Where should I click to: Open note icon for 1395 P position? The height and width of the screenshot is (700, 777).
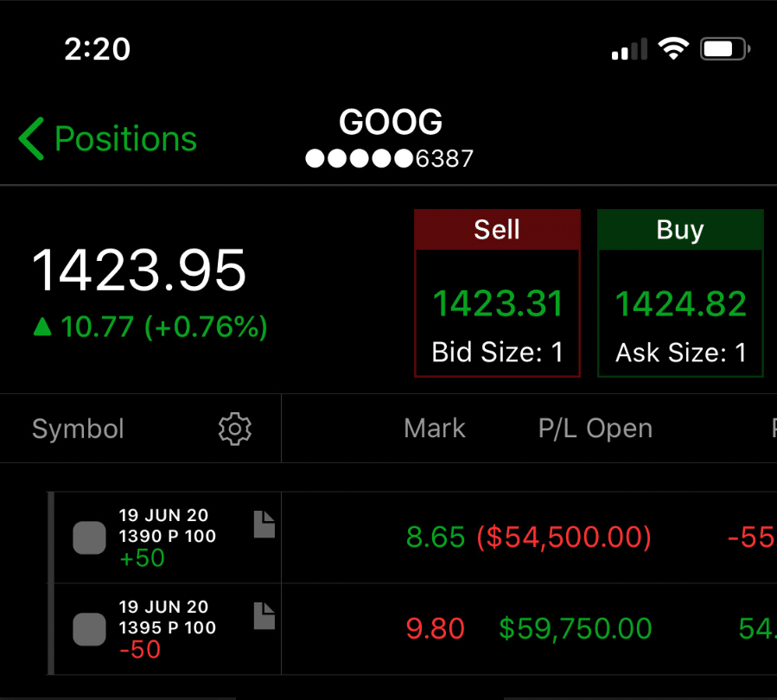click(x=264, y=616)
